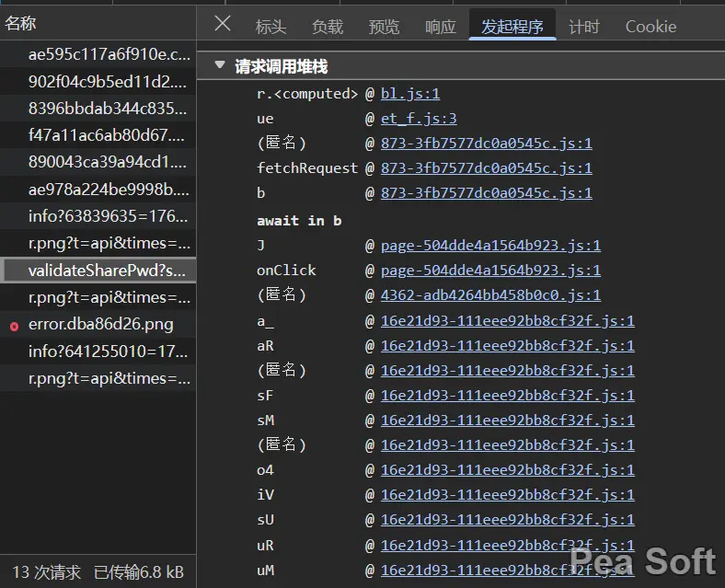Select the failed error.dba86d26.png request
The image size is (725, 588).
point(98,324)
